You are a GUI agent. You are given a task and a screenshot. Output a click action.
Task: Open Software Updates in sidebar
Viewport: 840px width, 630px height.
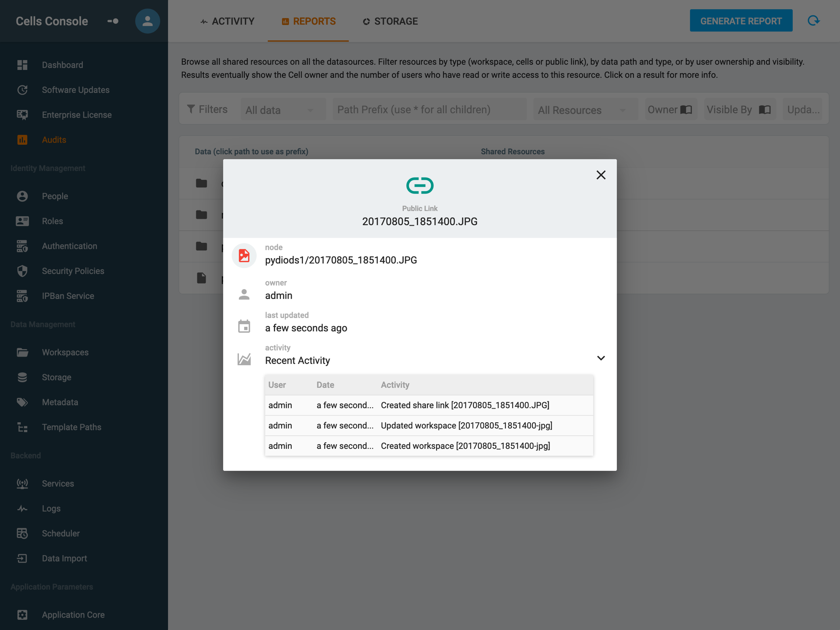(x=75, y=90)
